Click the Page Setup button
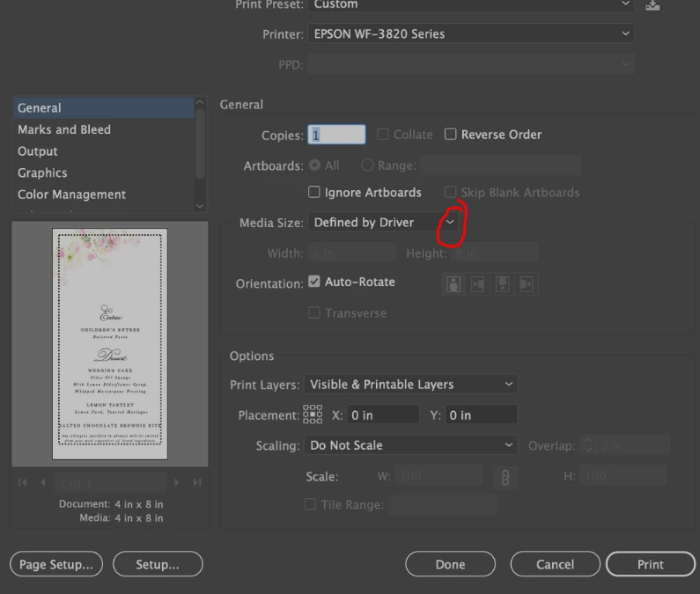This screenshot has height=594, width=700. tap(56, 564)
